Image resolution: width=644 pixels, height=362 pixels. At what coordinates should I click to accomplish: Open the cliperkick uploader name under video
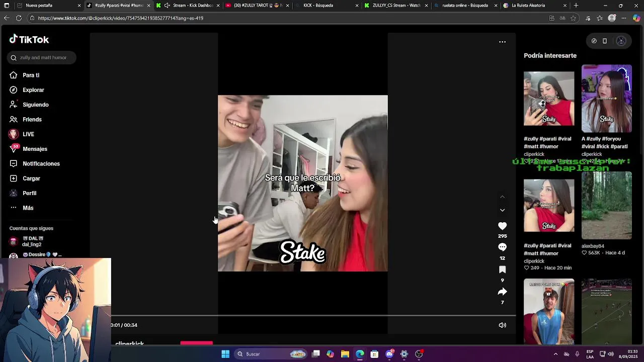coord(130,344)
